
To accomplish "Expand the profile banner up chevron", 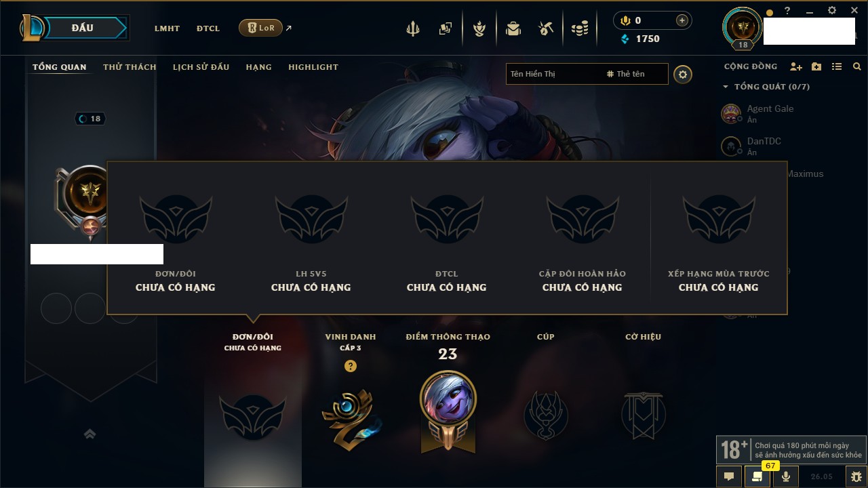I will point(90,434).
